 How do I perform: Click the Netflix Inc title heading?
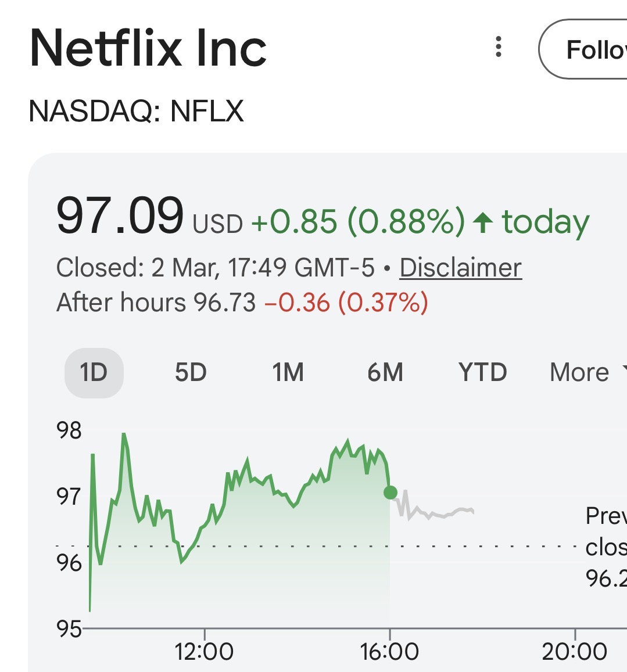click(x=148, y=48)
